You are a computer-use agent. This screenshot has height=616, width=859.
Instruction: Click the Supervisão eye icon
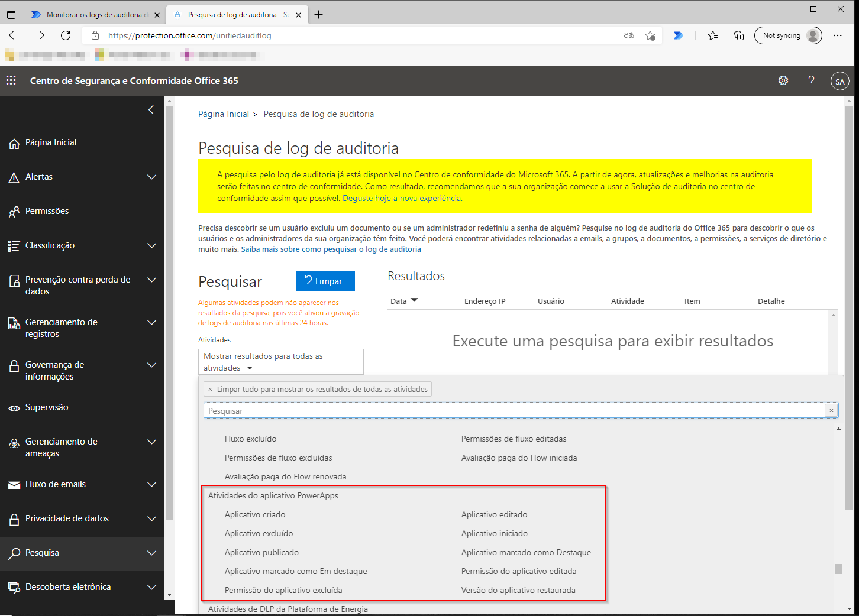14,408
